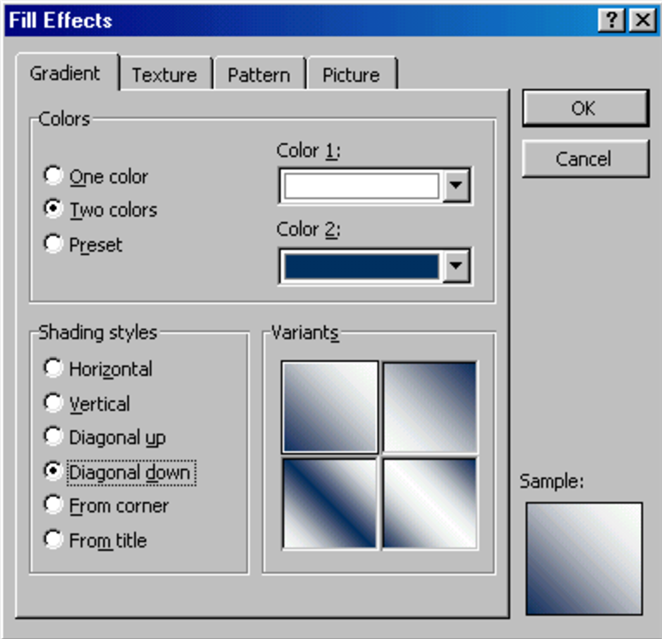Expand the Color 2 dropdown arrow

(457, 266)
